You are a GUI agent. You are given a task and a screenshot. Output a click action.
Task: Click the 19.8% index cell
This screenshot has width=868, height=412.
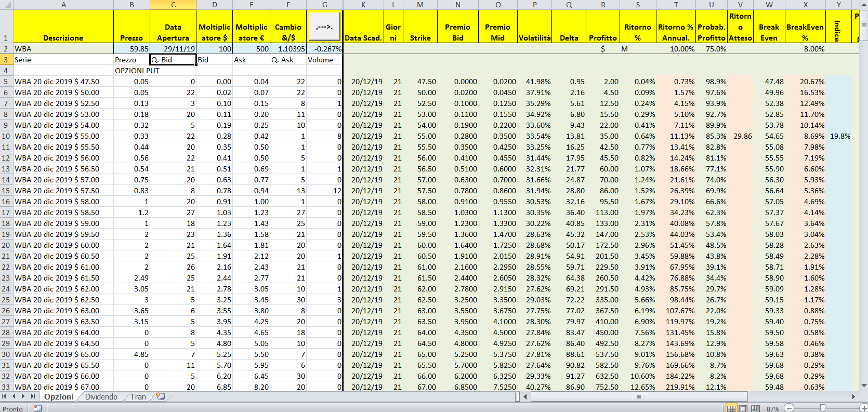838,136
